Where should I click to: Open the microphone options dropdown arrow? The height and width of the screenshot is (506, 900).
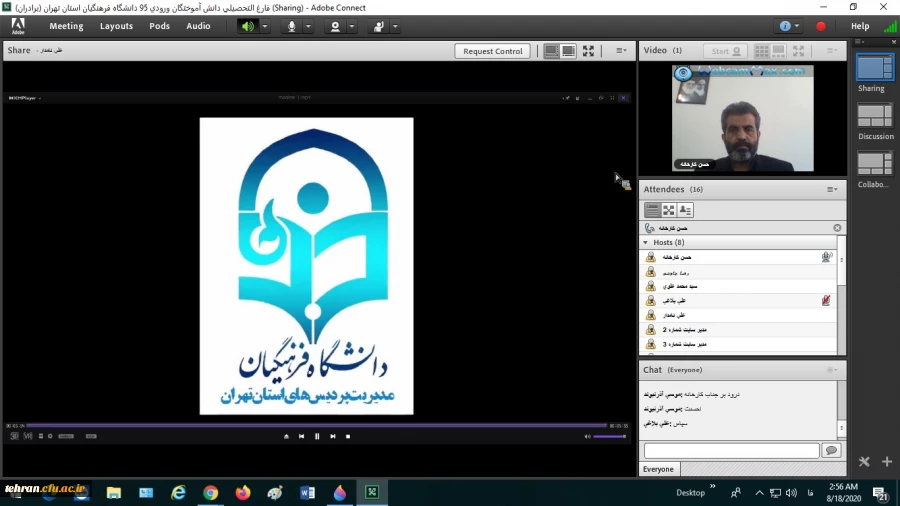pos(308,26)
